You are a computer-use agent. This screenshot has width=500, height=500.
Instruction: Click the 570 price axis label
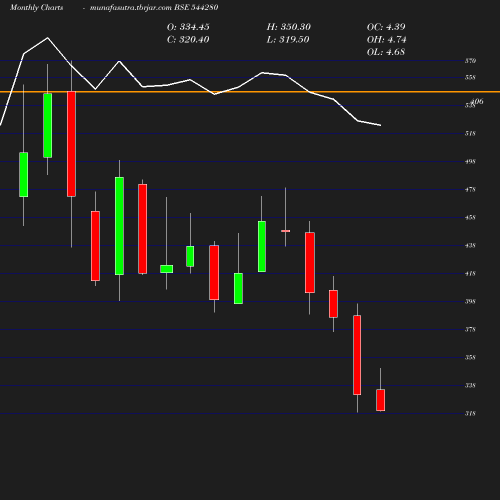click(x=470, y=61)
